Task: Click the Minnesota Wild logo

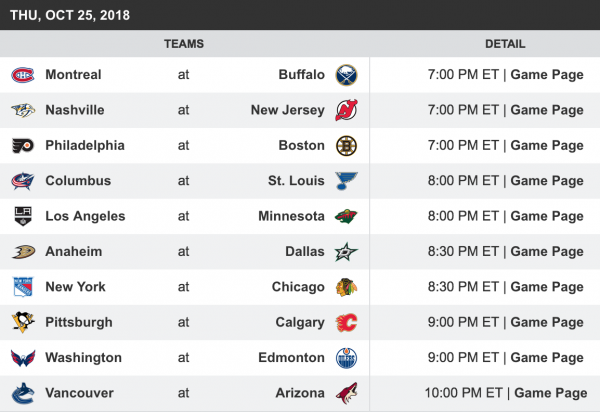Action: [x=346, y=217]
